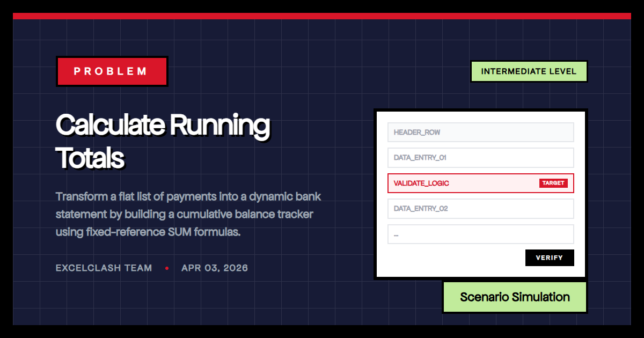
Task: Select the APR 03, 2026 date label
Action: click(x=215, y=268)
